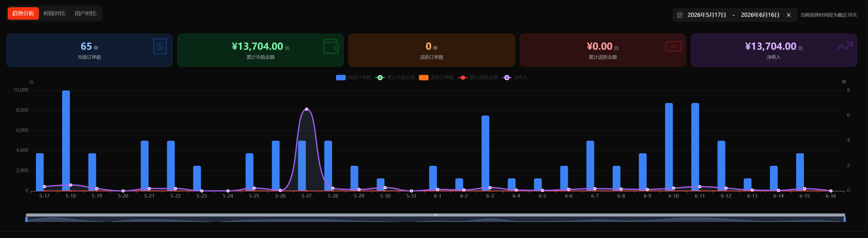This screenshot has width=868, height=238.
Task: Click the banknote icon on 累计退款金额 card
Action: point(673,46)
